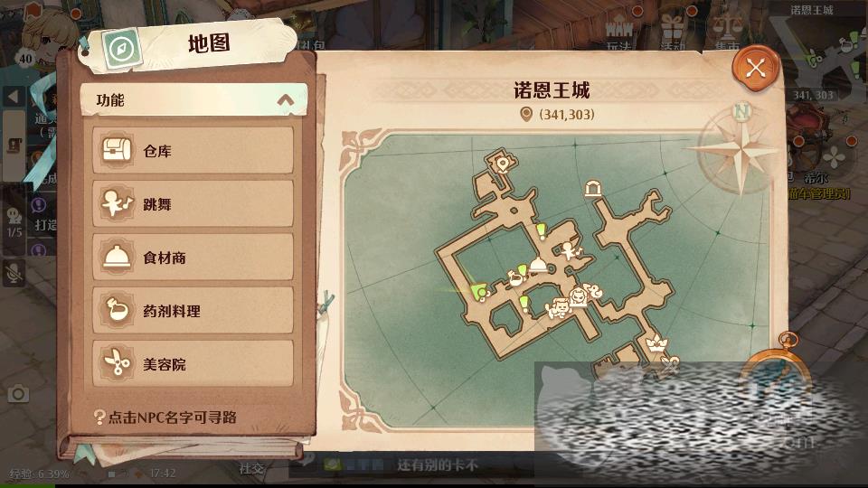Click the left arrow collapse panel button
The width and height of the screenshot is (868, 488).
(14, 97)
